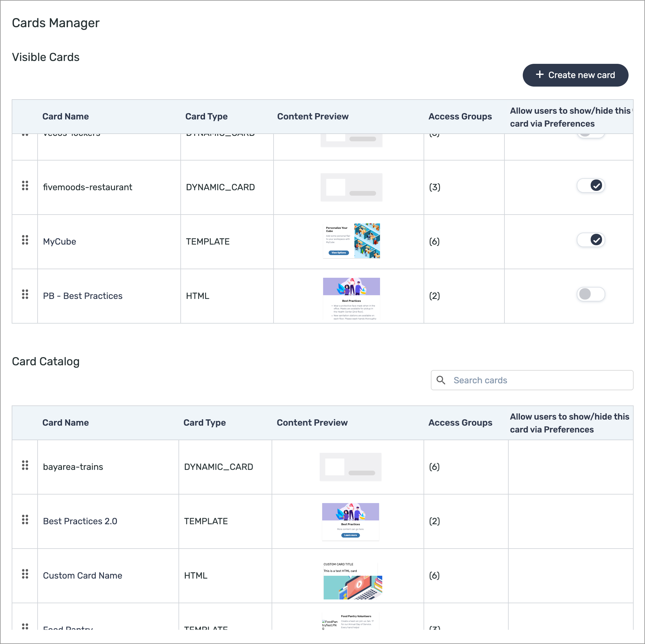Focus the Search cards input field
645x644 pixels.
[x=532, y=380]
